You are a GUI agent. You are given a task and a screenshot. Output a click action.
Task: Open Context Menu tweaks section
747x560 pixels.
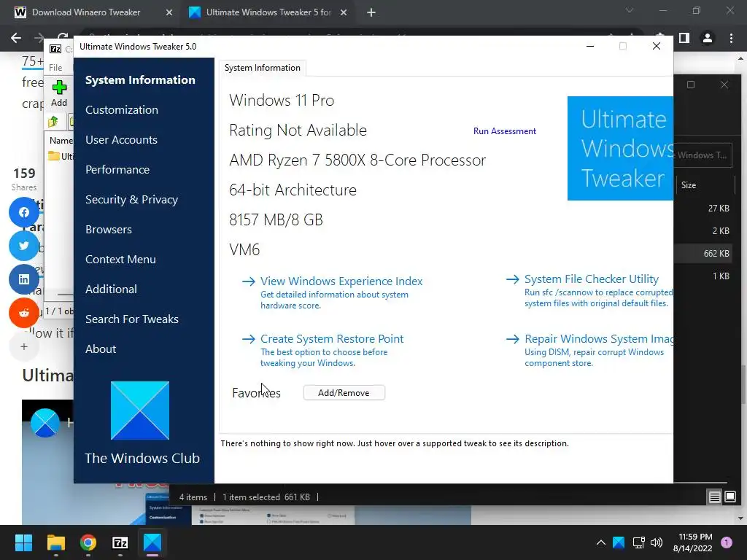(x=120, y=260)
